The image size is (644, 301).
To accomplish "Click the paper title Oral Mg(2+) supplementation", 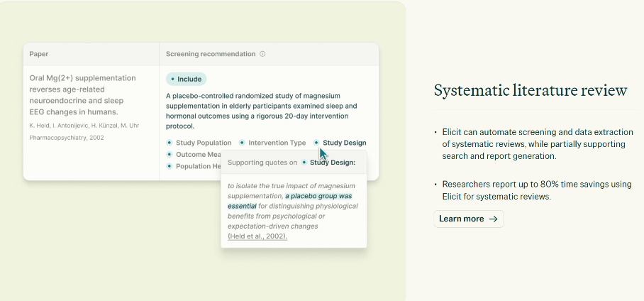I will tap(82, 95).
